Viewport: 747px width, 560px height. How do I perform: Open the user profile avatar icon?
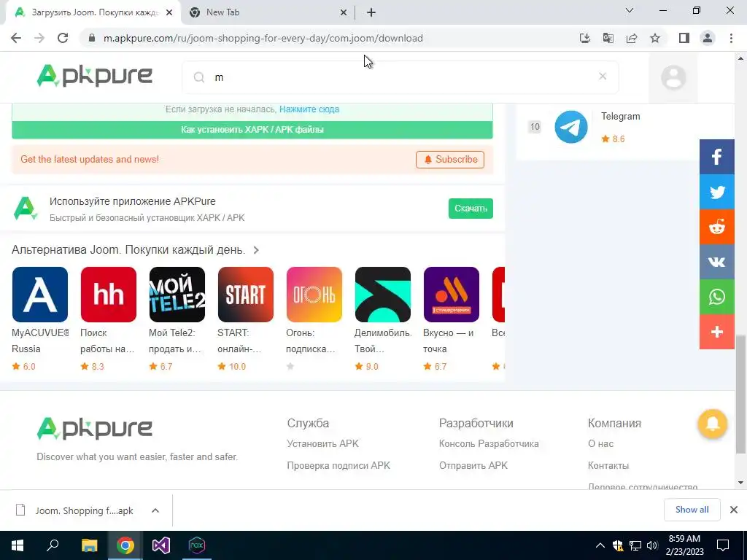point(673,77)
